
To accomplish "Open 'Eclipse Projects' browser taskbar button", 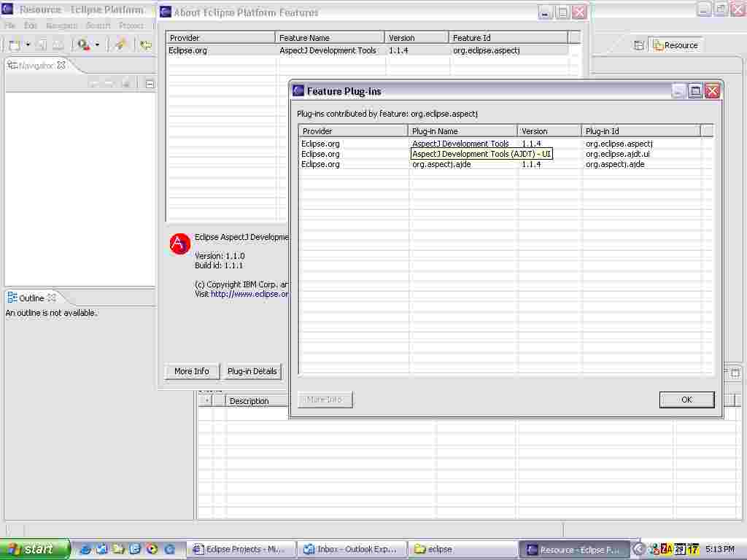I will point(241,549).
